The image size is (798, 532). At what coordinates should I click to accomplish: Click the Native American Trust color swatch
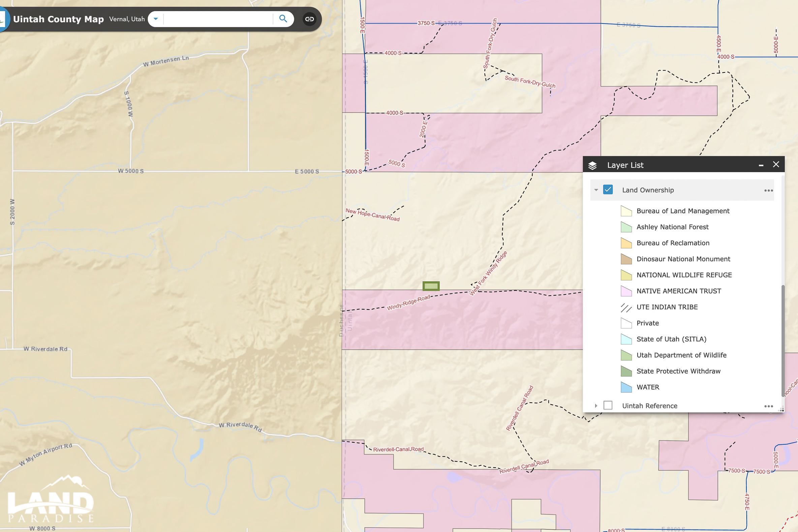pyautogui.click(x=626, y=291)
